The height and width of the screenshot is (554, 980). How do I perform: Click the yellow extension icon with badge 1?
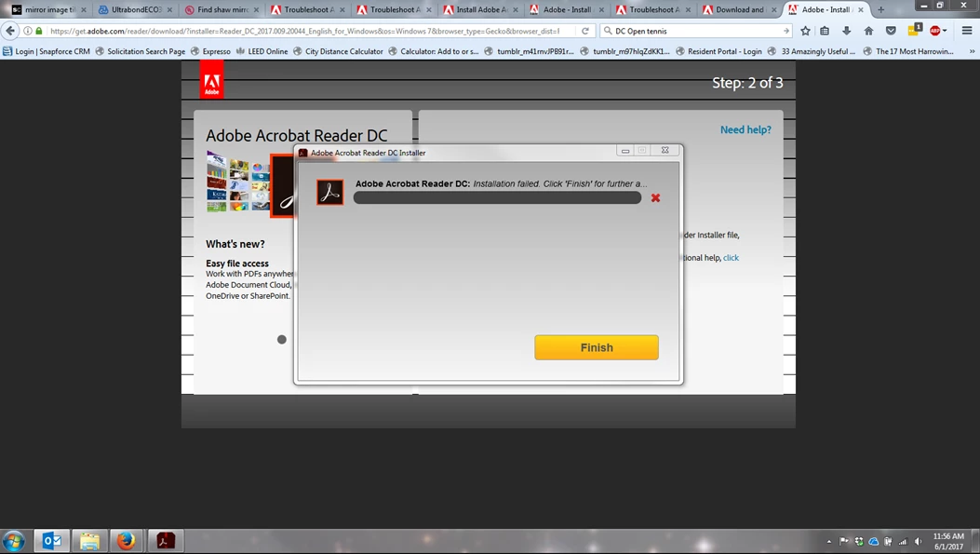click(914, 30)
